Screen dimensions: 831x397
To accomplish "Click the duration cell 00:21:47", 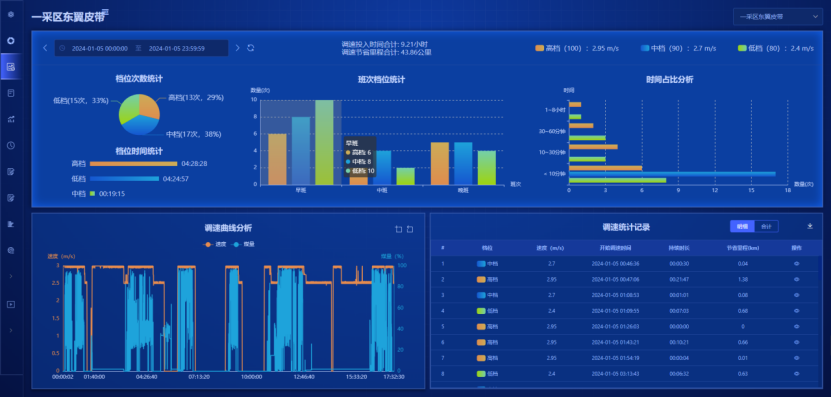I will [679, 279].
